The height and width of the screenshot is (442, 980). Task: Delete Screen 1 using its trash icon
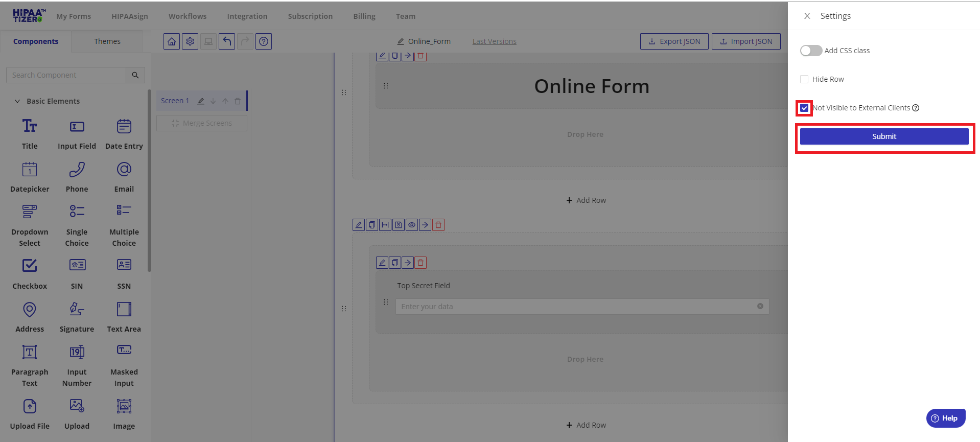click(x=238, y=101)
